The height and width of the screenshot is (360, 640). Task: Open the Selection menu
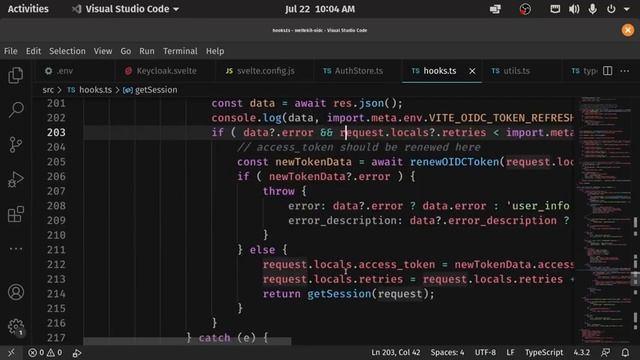[67, 51]
